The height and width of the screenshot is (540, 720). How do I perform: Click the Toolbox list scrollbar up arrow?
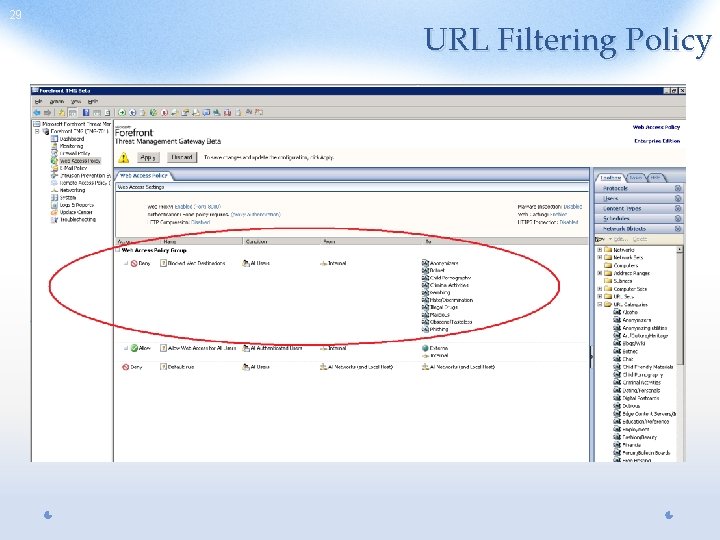(680, 249)
